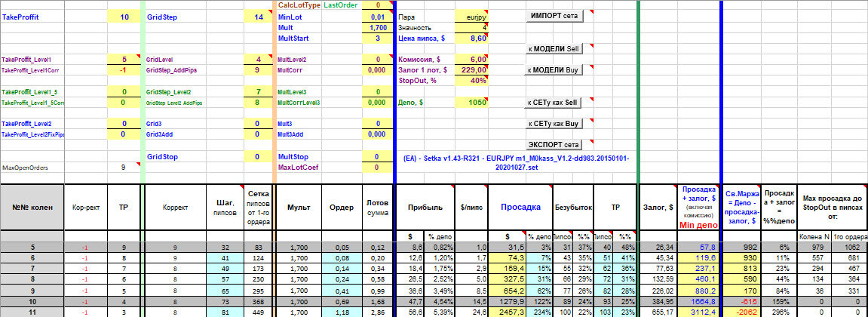868x317 pixels.
Task: Select drawdown cell 2457,3 in row 11
Action: pos(507,312)
